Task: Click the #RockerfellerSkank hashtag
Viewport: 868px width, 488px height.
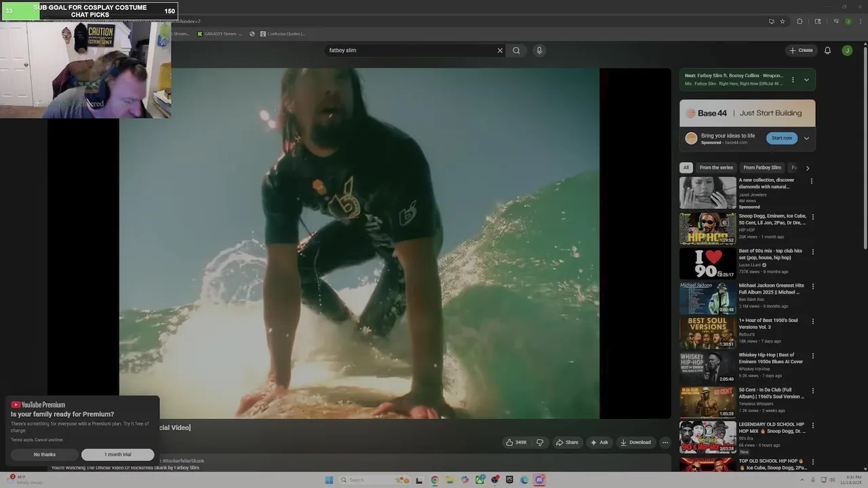Action: coord(183,461)
